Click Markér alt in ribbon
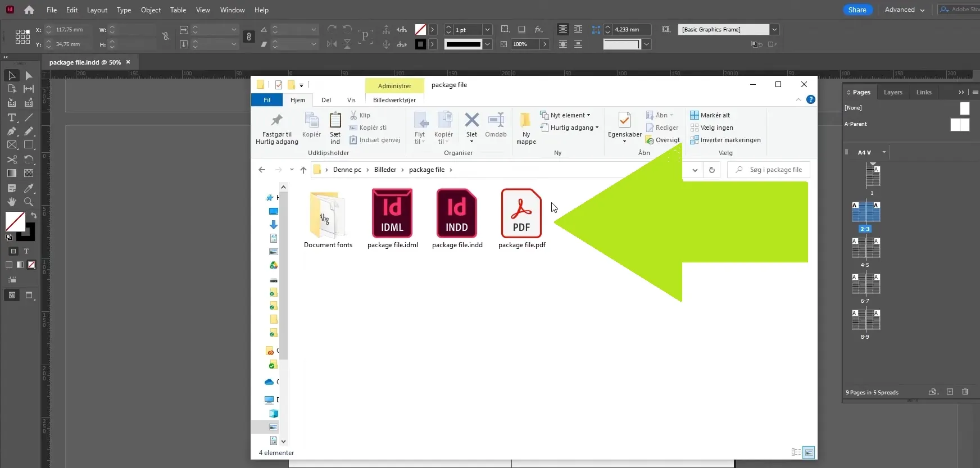980x468 pixels. [710, 115]
